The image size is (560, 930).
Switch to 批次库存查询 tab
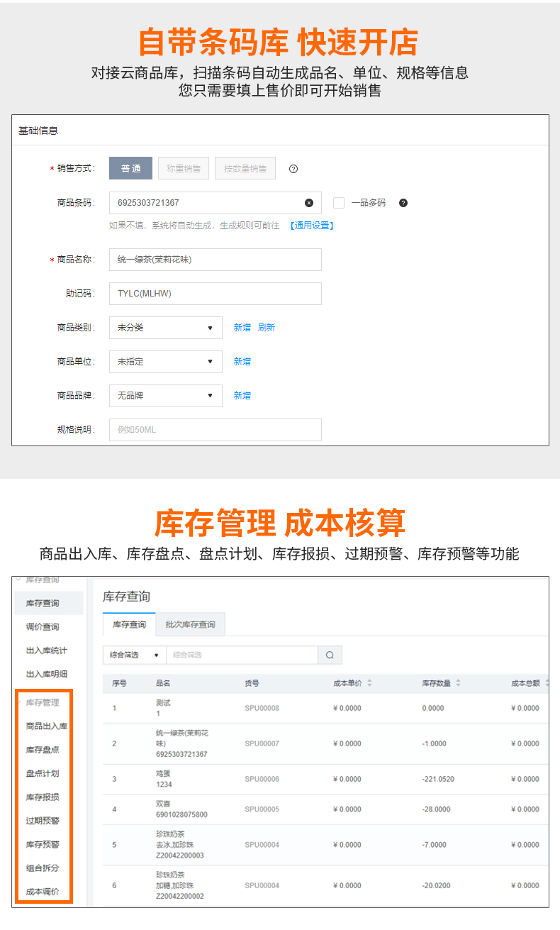coord(190,624)
